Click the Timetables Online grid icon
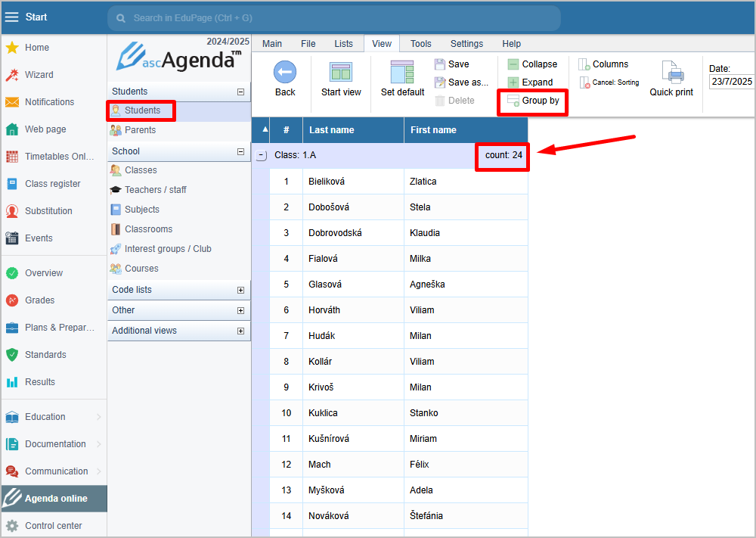 pos(12,157)
